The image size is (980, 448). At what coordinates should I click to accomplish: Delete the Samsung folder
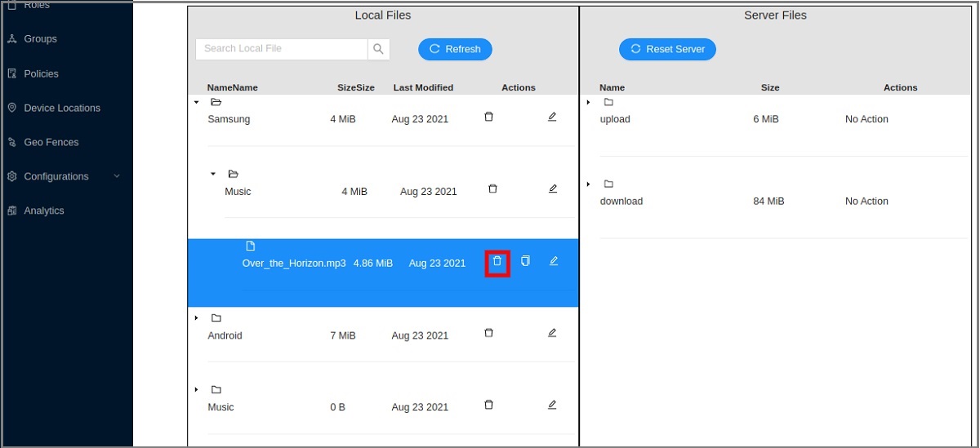(488, 117)
